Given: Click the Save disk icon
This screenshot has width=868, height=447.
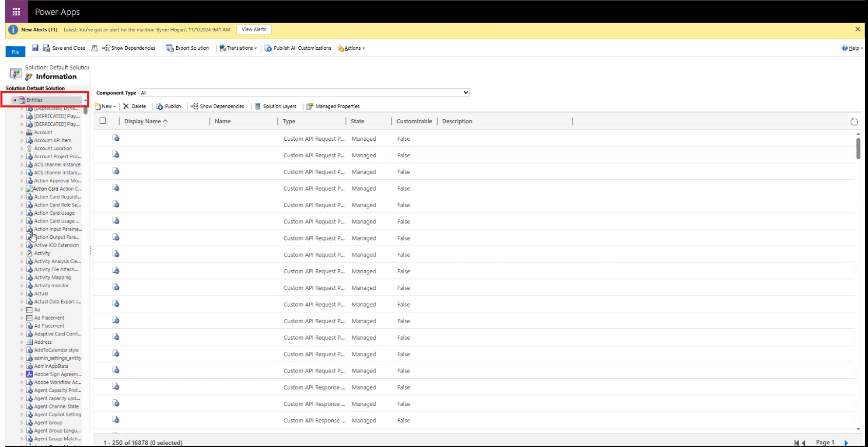Looking at the screenshot, I should click(35, 48).
